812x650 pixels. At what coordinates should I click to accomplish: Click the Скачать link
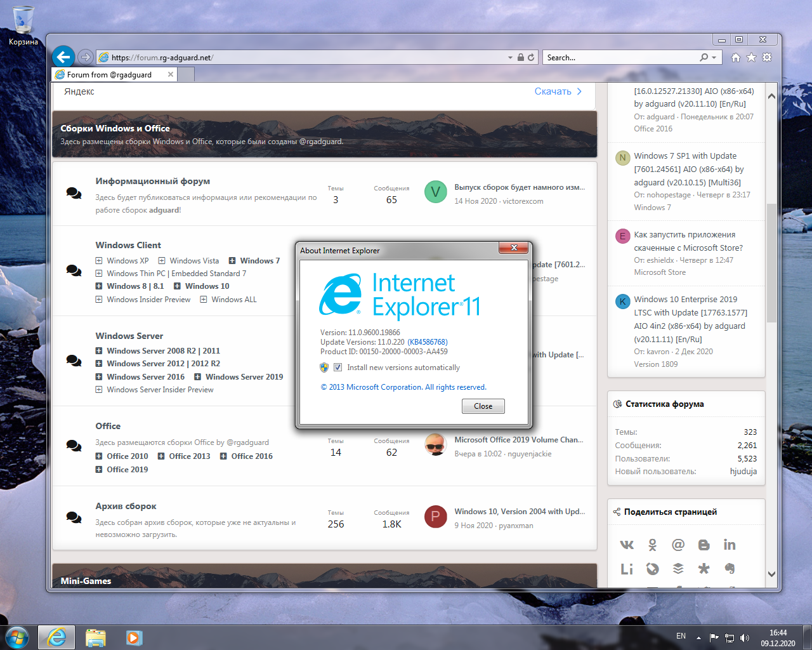(x=558, y=91)
